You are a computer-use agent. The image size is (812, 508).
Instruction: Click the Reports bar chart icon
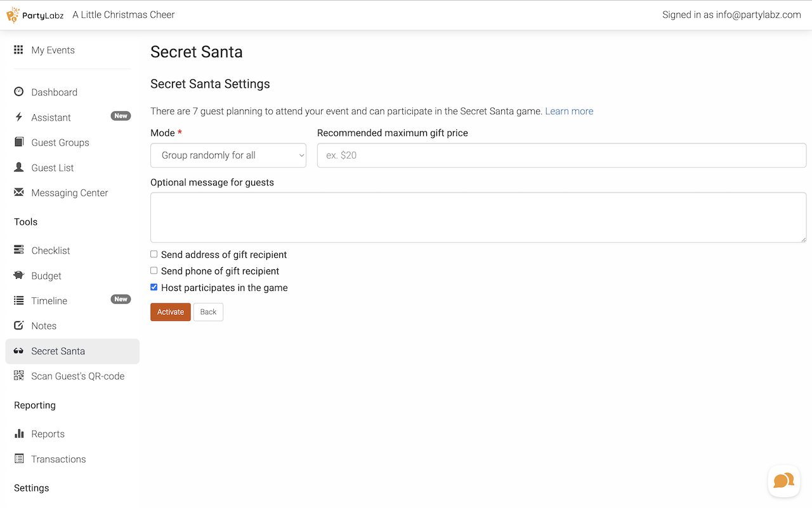click(x=19, y=434)
